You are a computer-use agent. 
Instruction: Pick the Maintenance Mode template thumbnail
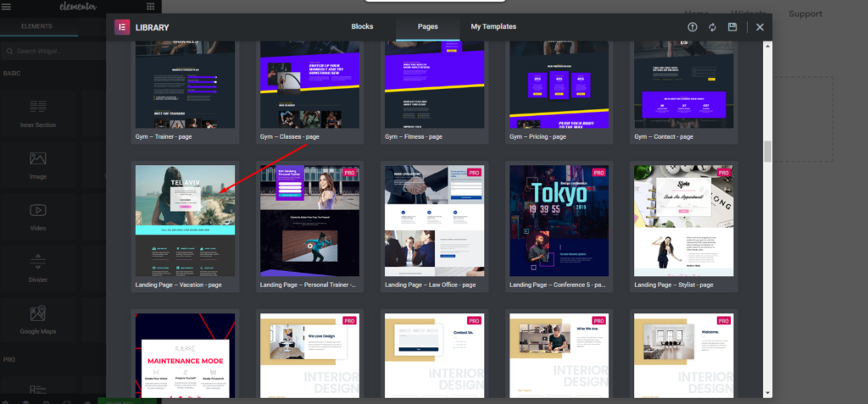pyautogui.click(x=185, y=355)
